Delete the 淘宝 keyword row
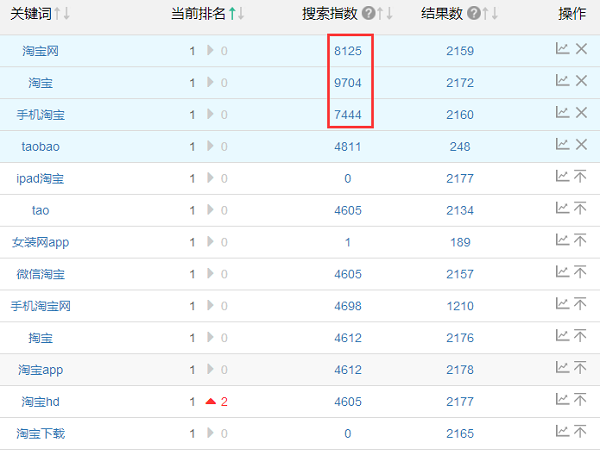This screenshot has width=600, height=455. pos(581,81)
